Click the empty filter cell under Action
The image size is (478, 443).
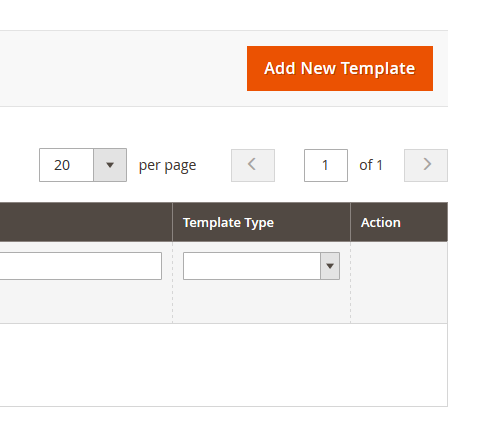pyautogui.click(x=399, y=282)
